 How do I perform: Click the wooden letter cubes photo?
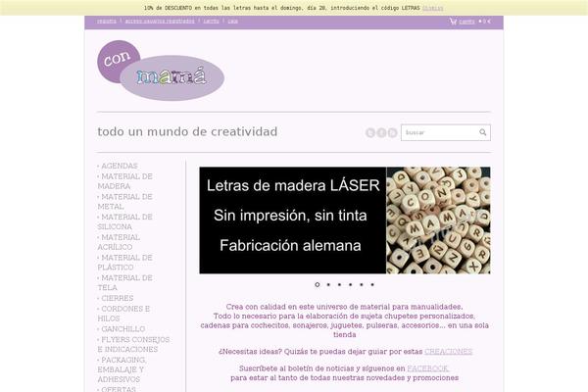pos(438,220)
